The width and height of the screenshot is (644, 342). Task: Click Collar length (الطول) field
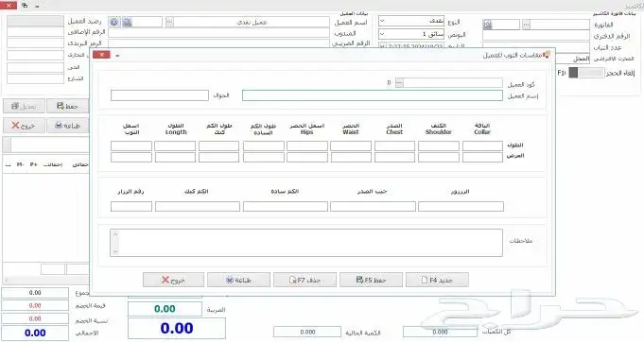(x=482, y=146)
